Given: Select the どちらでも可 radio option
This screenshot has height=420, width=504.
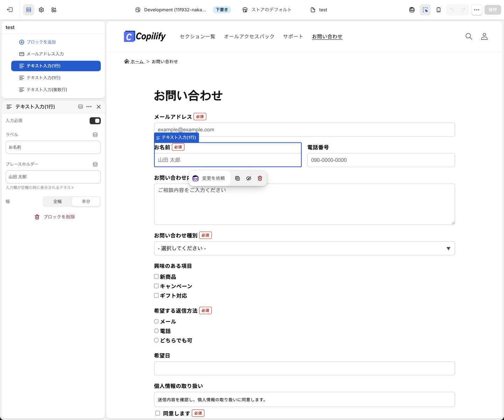Looking at the screenshot, I should (x=156, y=340).
